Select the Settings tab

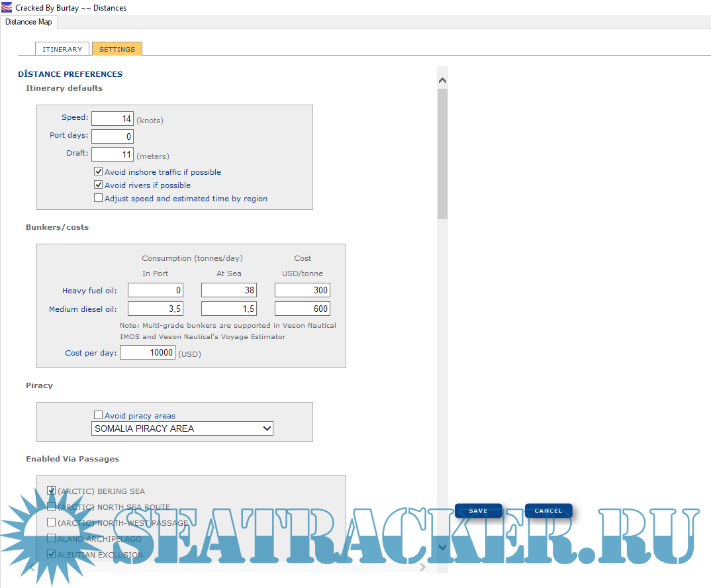(117, 49)
